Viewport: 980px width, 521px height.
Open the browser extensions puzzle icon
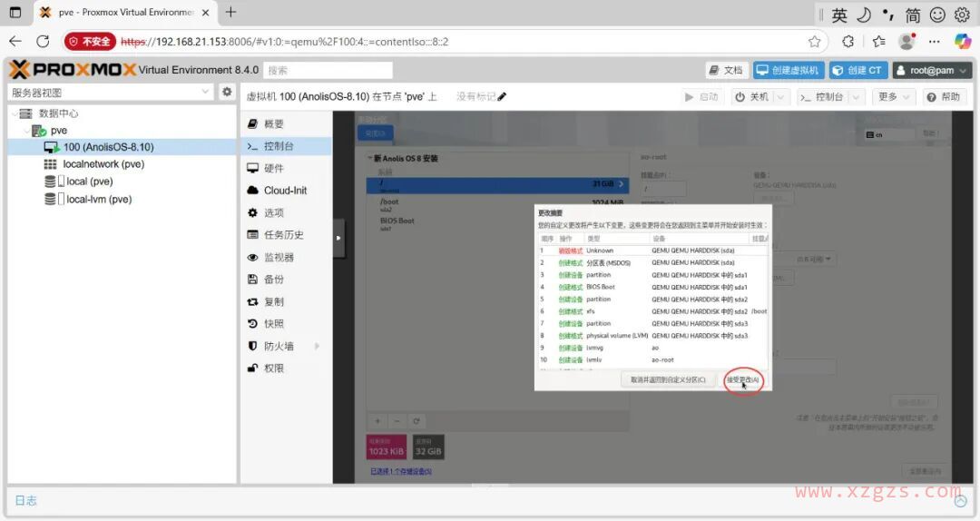(x=848, y=42)
